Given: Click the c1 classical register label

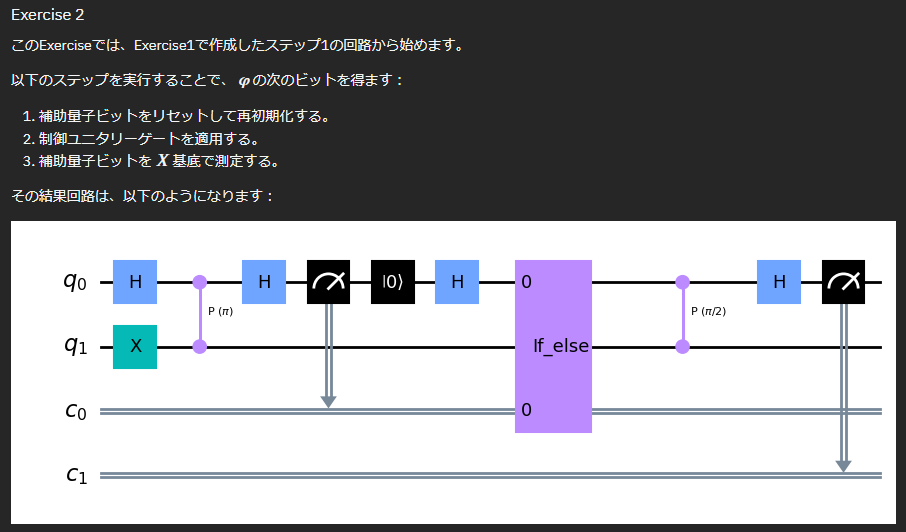Looking at the screenshot, I should coord(76,475).
